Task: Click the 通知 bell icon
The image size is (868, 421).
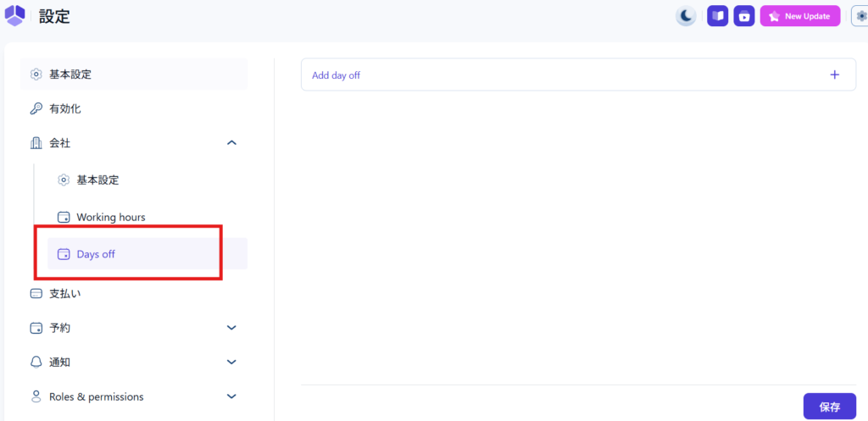Action: 36,362
